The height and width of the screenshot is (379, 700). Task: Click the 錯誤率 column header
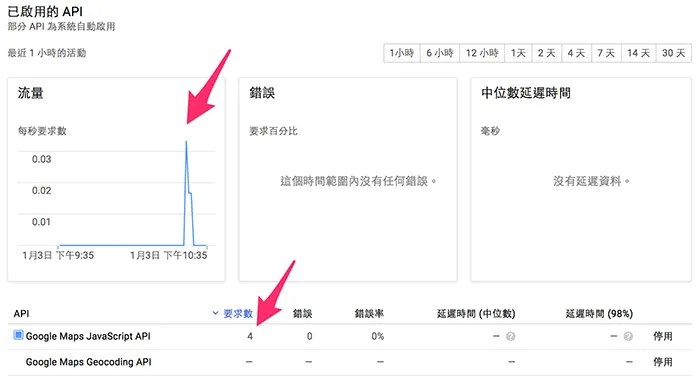coord(369,314)
